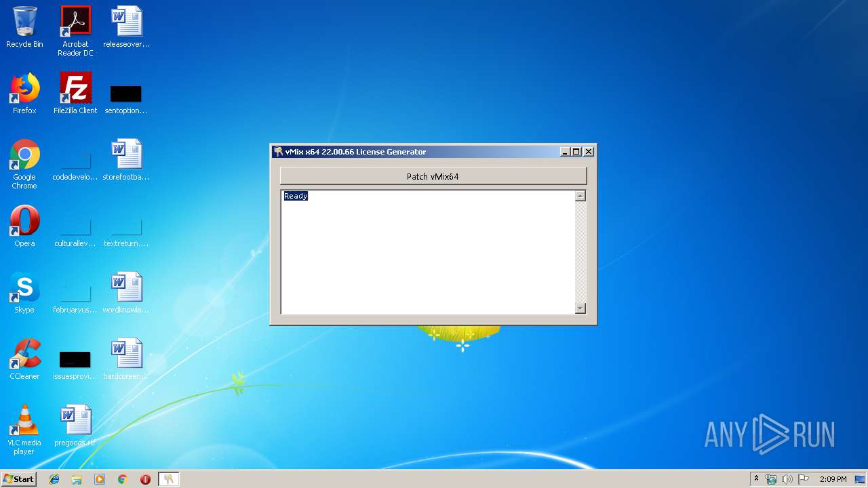Launch Opera from the taskbar
Viewport: 868px width, 488px height.
pos(145,479)
